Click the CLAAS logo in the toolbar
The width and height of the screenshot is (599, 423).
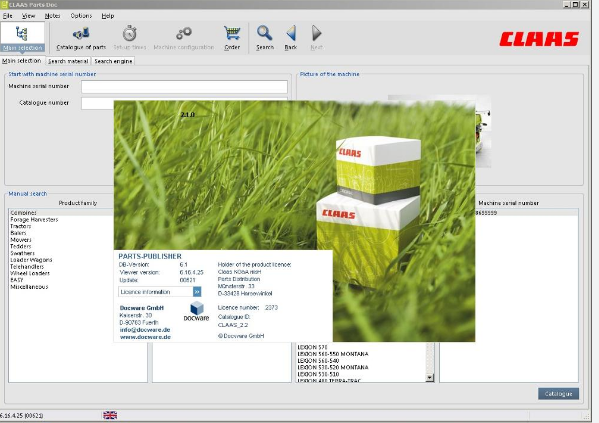539,39
